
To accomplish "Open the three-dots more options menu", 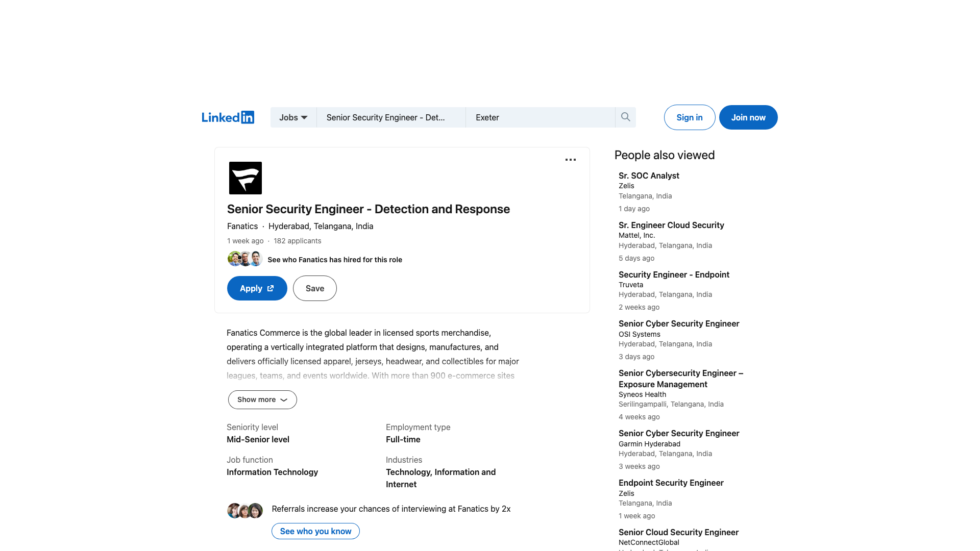I will tap(571, 160).
